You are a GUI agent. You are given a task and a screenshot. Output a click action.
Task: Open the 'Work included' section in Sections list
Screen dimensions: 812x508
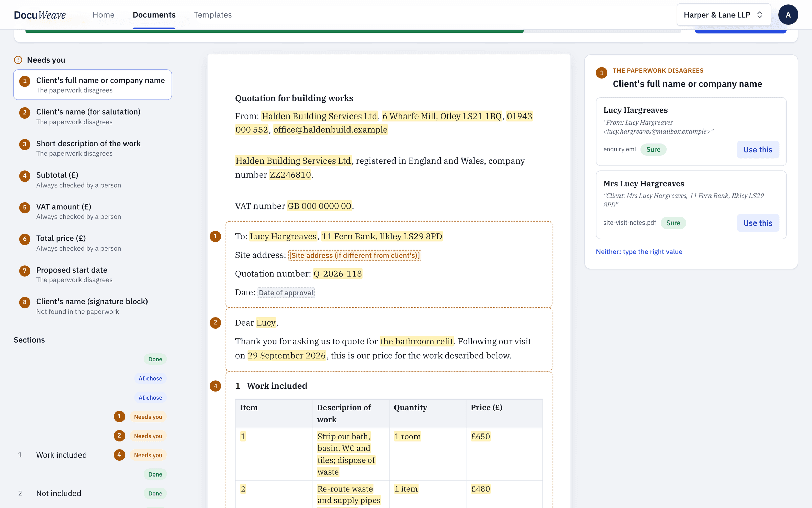(x=61, y=455)
